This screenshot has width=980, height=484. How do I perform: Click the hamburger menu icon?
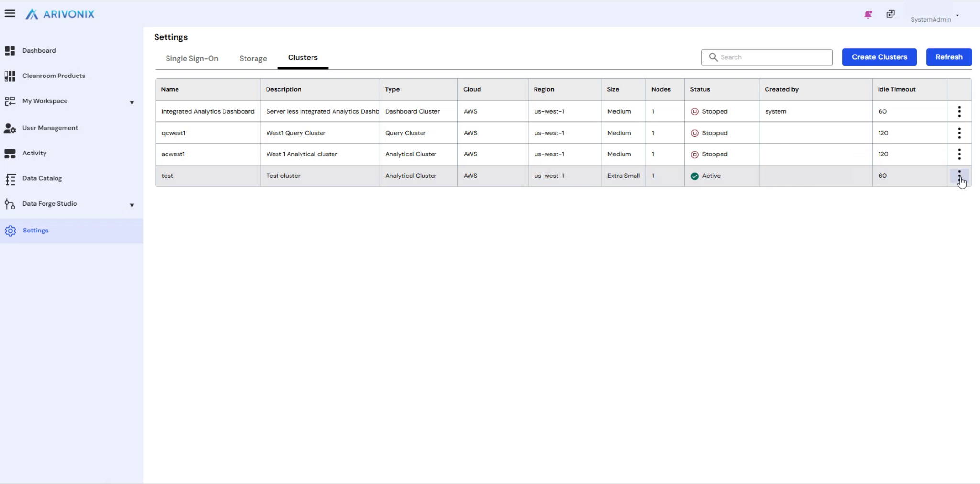click(x=10, y=13)
